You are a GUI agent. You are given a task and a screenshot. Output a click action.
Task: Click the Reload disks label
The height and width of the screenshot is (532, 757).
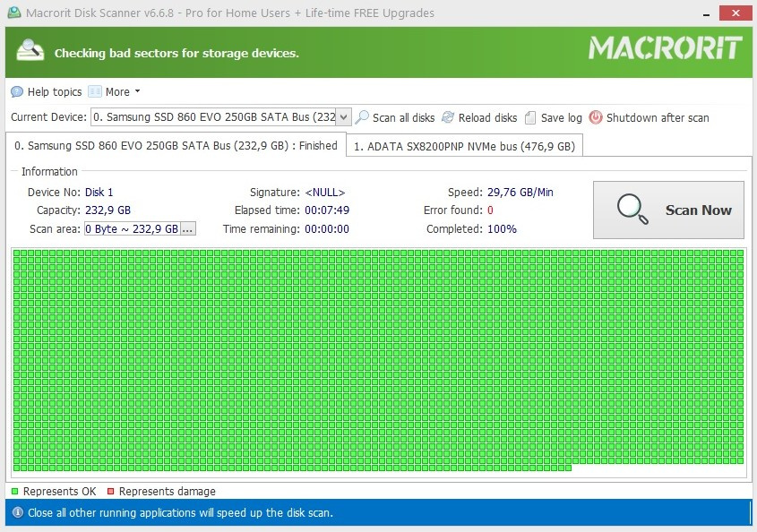pyautogui.click(x=487, y=117)
